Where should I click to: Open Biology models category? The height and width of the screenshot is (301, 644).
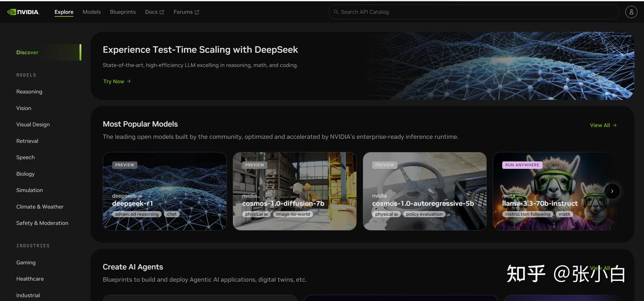tap(25, 174)
